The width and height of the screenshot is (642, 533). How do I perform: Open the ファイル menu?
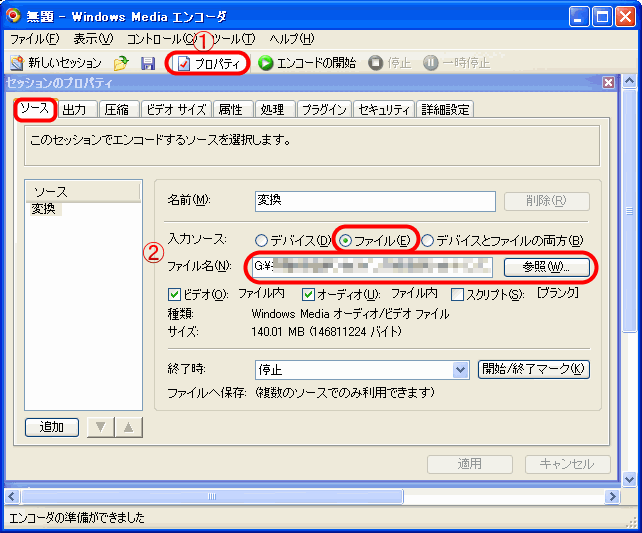(x=34, y=39)
